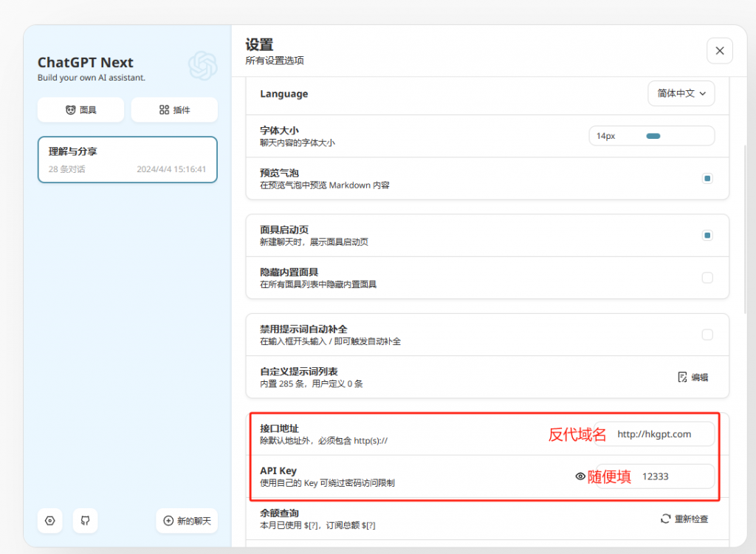Open the Language dropdown showing 简体中文
The height and width of the screenshot is (554, 756).
point(681,94)
